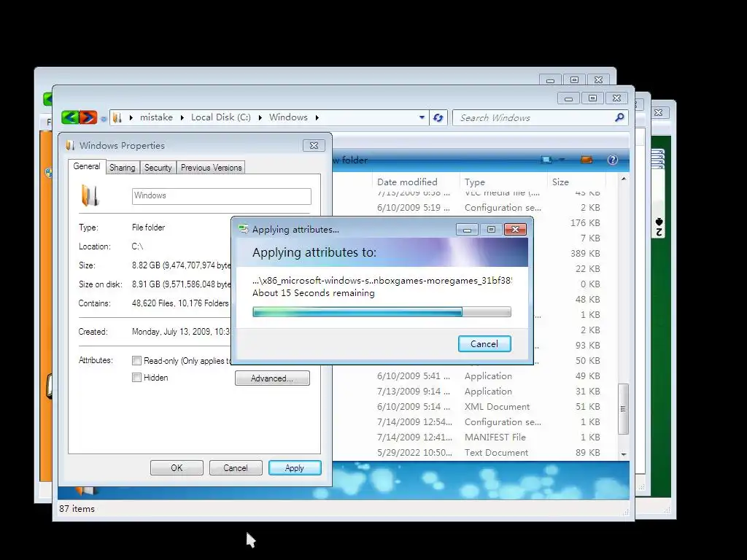Click OK in Windows Properties
747x560 pixels.
click(x=177, y=467)
